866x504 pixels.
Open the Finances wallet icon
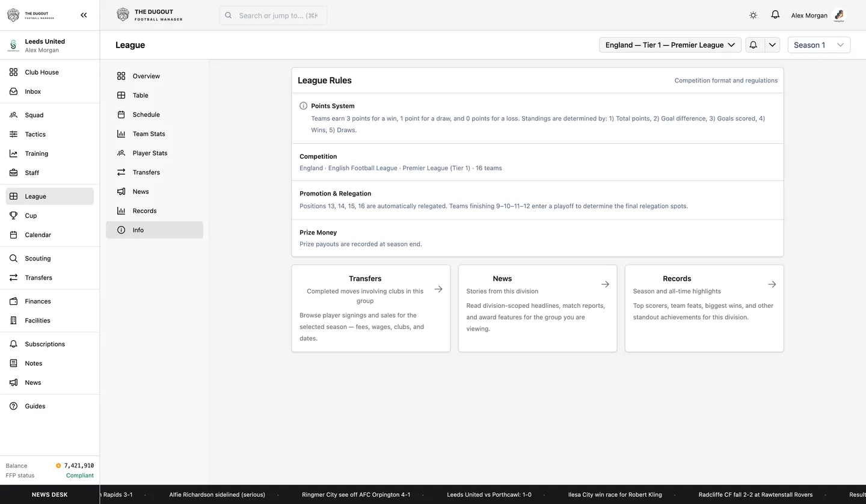13,301
